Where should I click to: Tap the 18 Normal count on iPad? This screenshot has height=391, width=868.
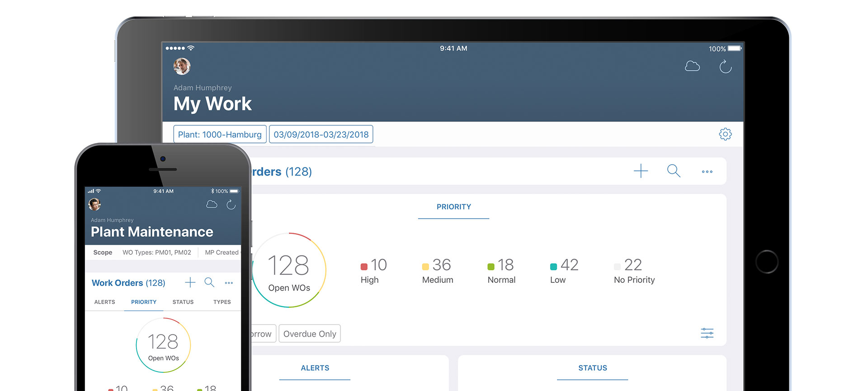click(x=506, y=265)
